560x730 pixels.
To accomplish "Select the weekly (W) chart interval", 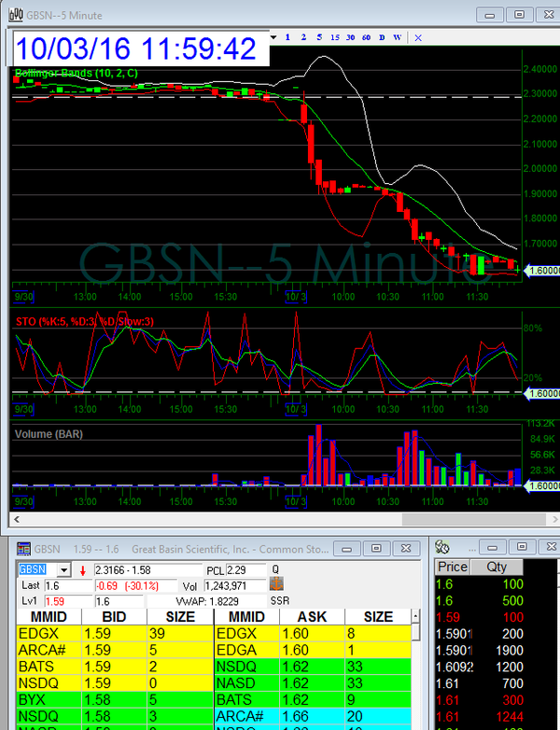I will coord(398,37).
